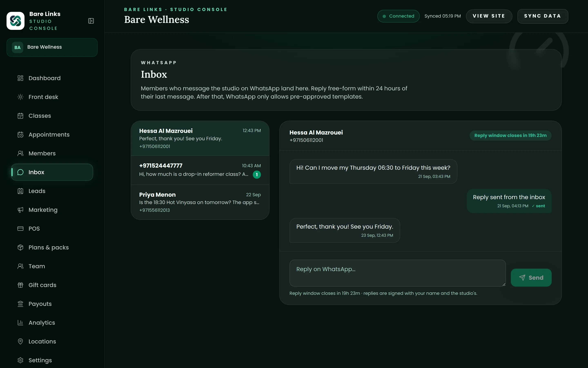588x368 pixels.
Task: Click the reply window footer note
Action: (x=383, y=293)
